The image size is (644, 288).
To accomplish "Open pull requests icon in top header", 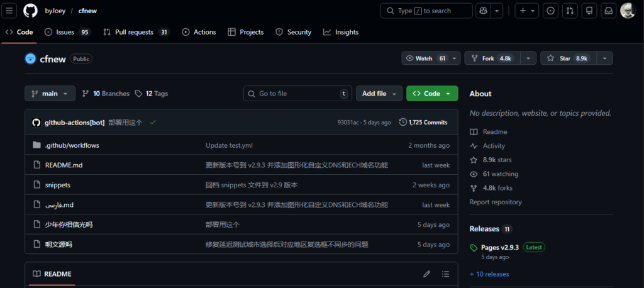I will (570, 11).
